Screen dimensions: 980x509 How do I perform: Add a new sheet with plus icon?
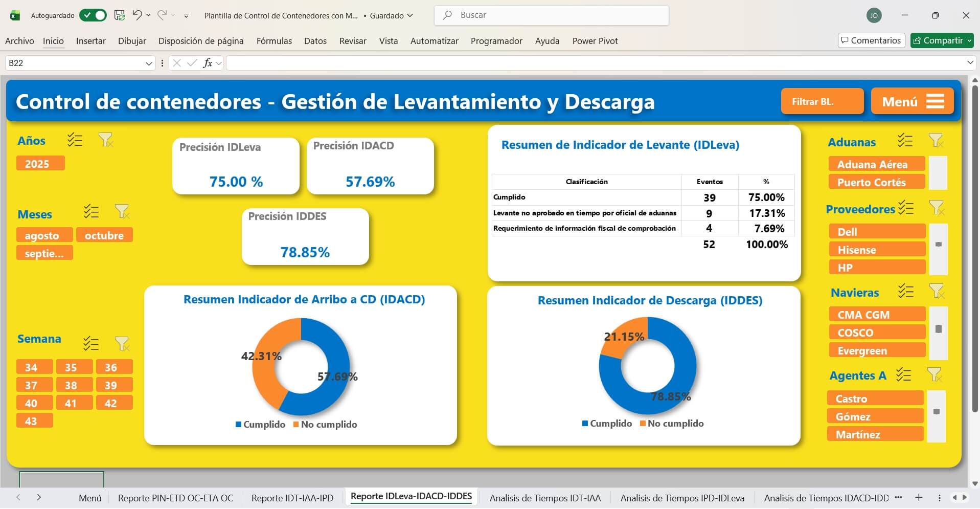point(919,497)
